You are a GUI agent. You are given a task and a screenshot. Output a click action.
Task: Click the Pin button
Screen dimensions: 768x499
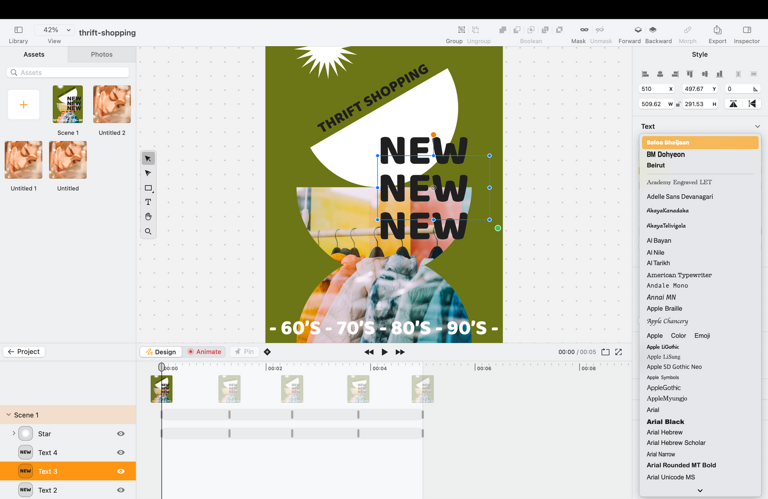(244, 352)
